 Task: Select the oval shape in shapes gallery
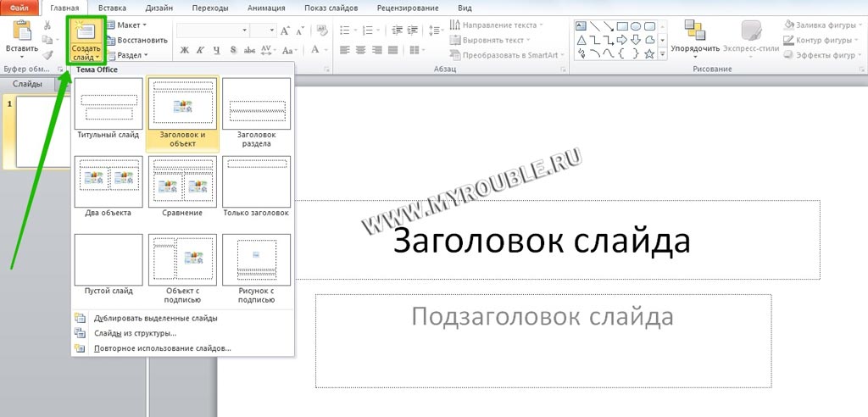point(635,26)
